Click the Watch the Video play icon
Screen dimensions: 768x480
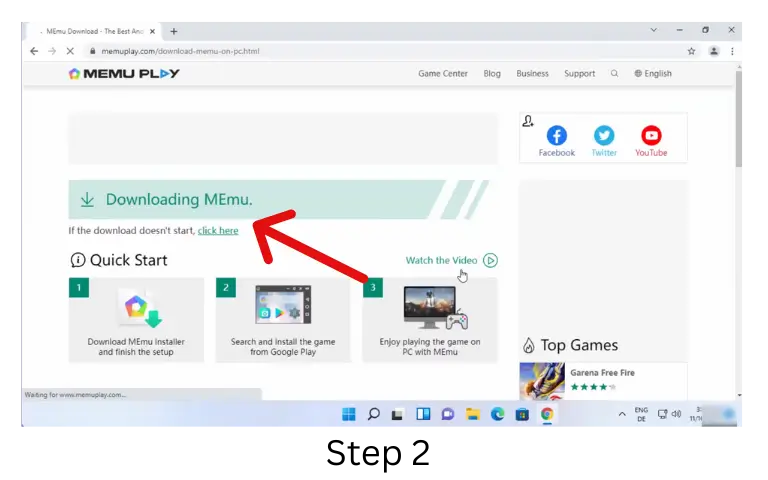[490, 260]
